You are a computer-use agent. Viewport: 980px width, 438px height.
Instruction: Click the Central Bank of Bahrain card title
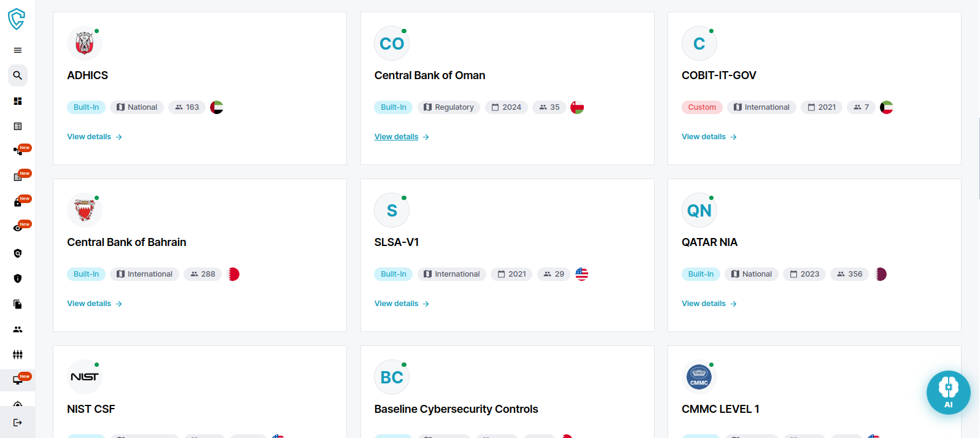(126, 242)
